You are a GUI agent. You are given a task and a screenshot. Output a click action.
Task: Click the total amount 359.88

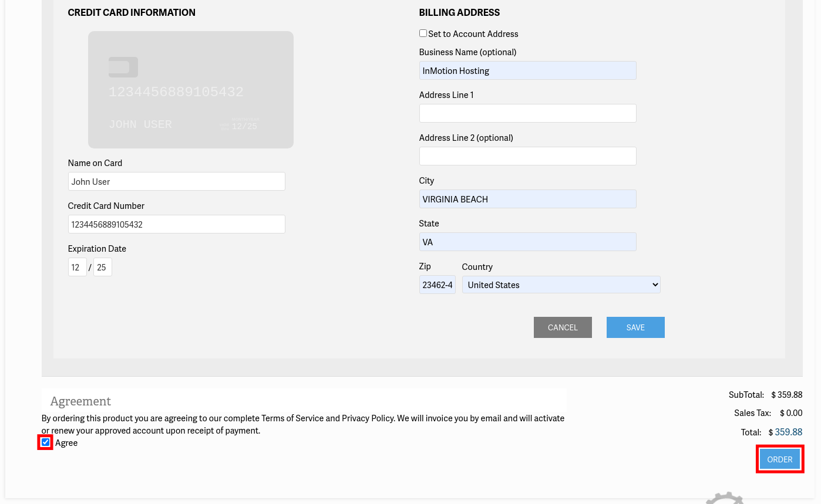coord(788,432)
